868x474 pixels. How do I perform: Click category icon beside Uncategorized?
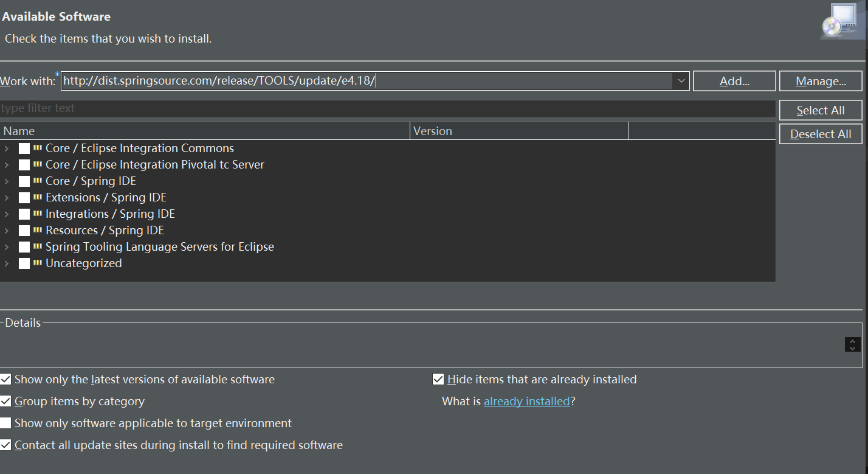(x=38, y=263)
